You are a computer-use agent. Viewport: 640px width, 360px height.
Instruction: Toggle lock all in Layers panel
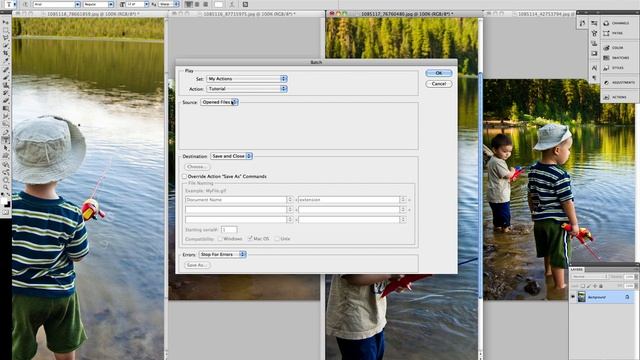[601, 286]
